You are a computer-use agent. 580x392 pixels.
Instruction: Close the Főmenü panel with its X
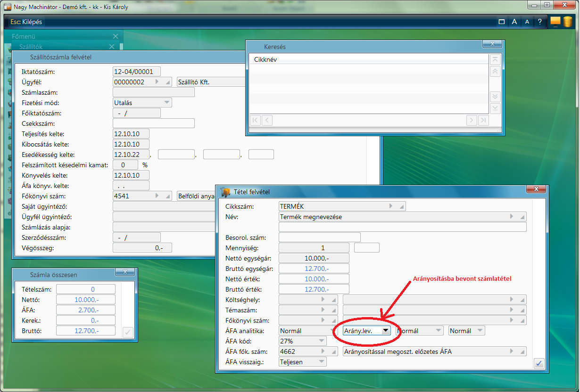click(116, 36)
